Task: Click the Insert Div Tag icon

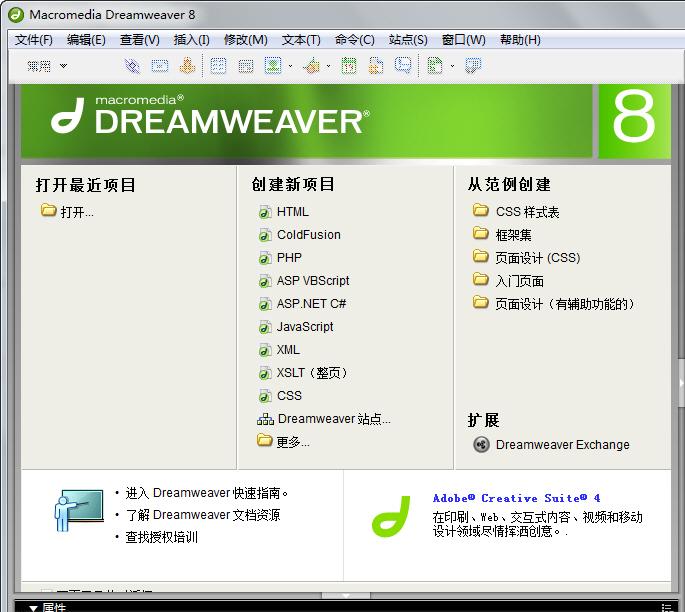Action: pos(245,66)
